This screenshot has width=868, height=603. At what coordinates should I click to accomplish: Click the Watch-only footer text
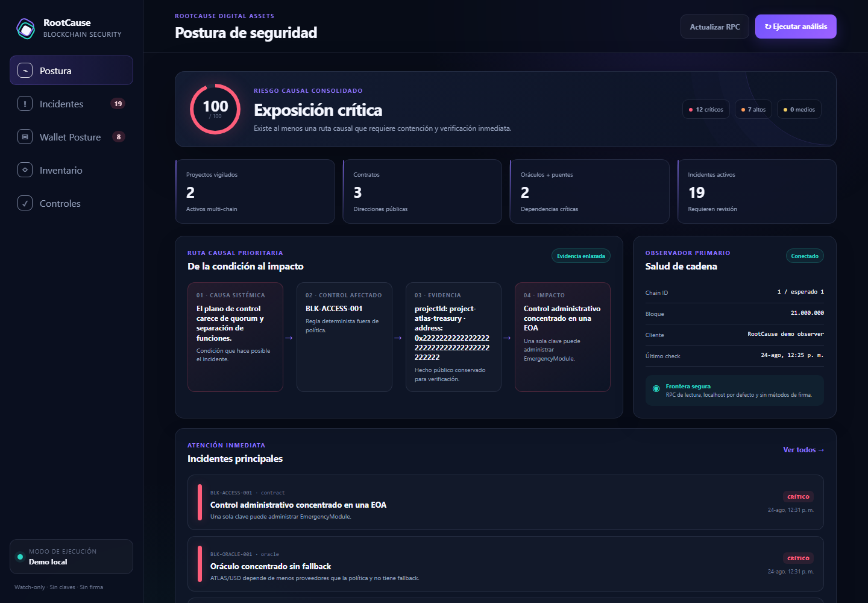tap(59, 587)
